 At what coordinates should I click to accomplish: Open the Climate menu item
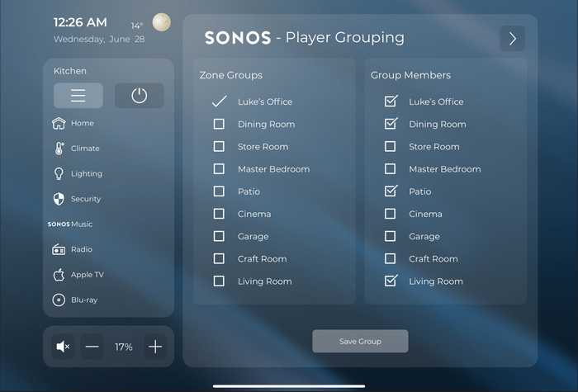pos(85,148)
